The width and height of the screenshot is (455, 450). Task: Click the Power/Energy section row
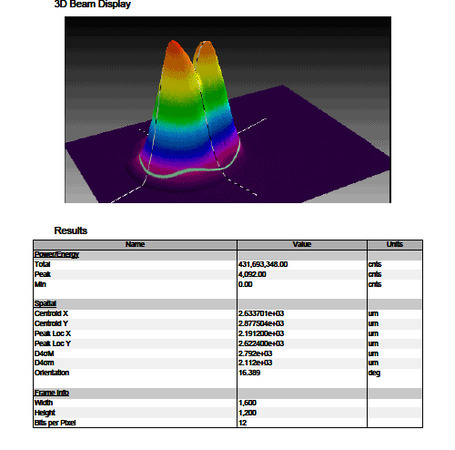tap(228, 255)
